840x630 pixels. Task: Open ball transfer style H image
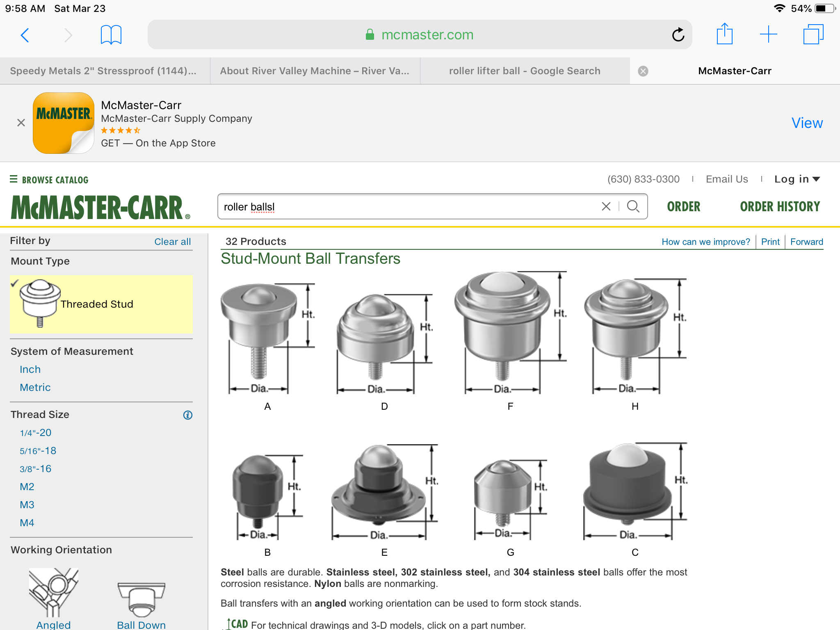tap(635, 336)
